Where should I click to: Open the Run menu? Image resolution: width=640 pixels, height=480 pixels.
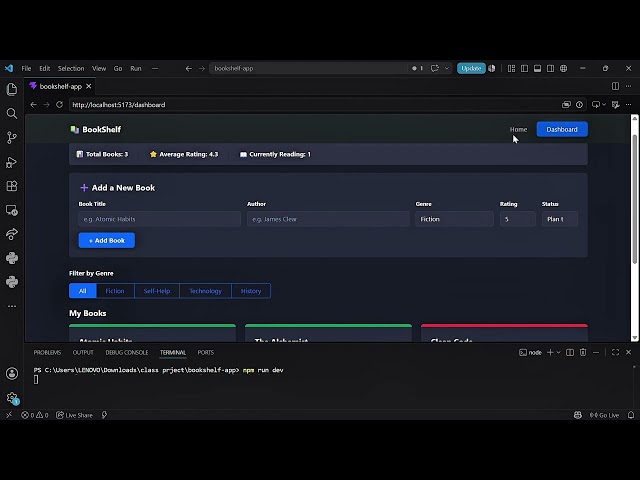(136, 69)
